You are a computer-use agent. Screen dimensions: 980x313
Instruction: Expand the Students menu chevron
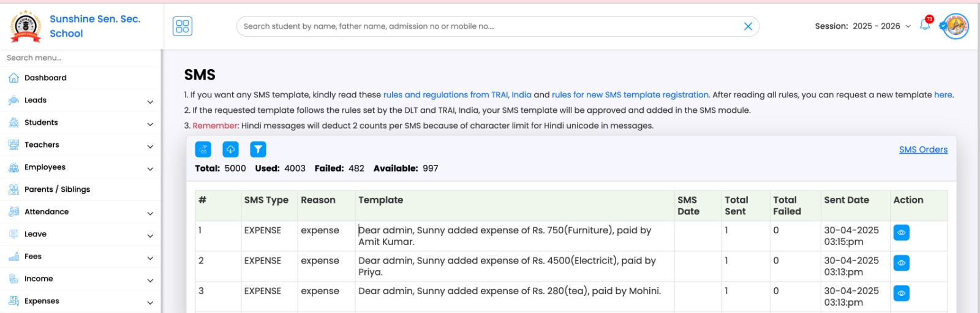(150, 124)
